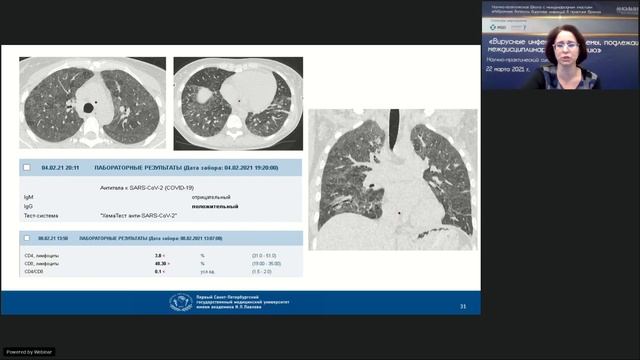Click the speaker's webcam video
Viewport: 640px width, 360px height.
click(560, 45)
